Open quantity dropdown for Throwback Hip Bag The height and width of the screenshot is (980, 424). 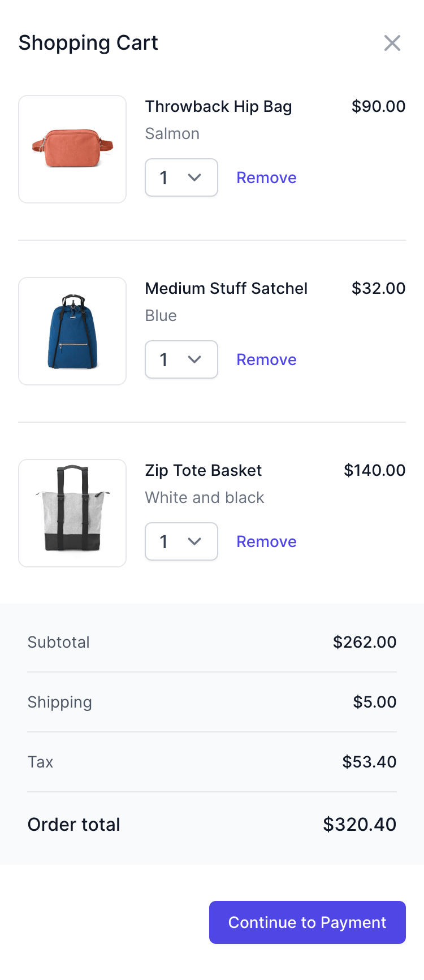click(x=181, y=177)
